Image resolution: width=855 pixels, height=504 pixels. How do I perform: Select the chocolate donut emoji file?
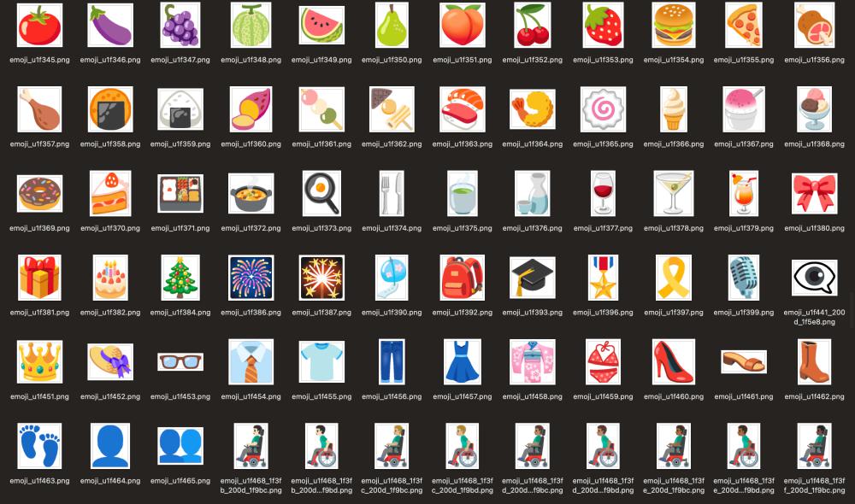[39, 193]
